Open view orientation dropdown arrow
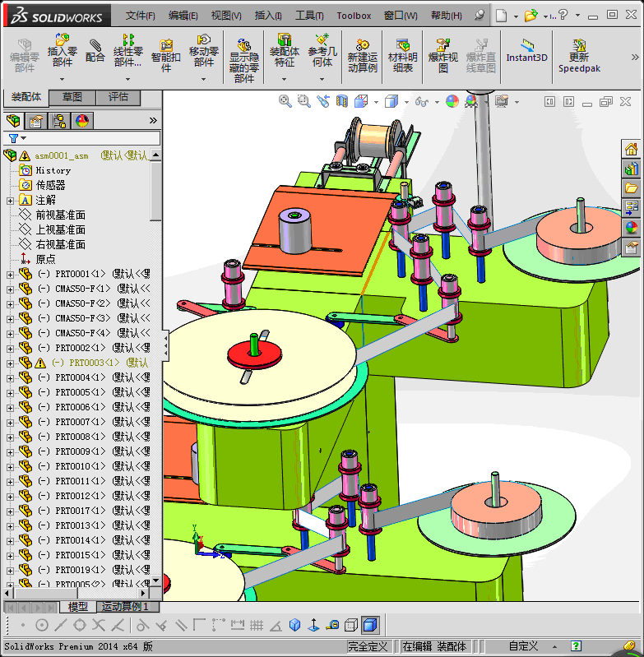644x657 pixels. pos(376,102)
